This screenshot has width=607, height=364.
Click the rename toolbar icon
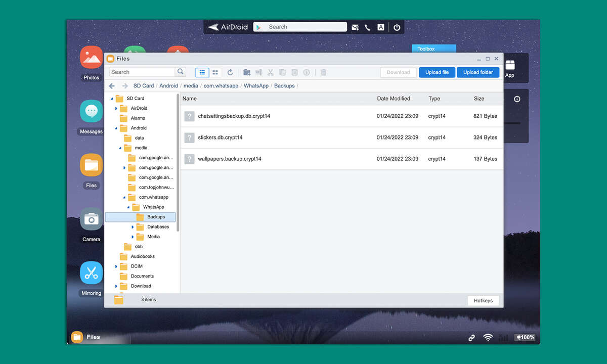tap(258, 72)
